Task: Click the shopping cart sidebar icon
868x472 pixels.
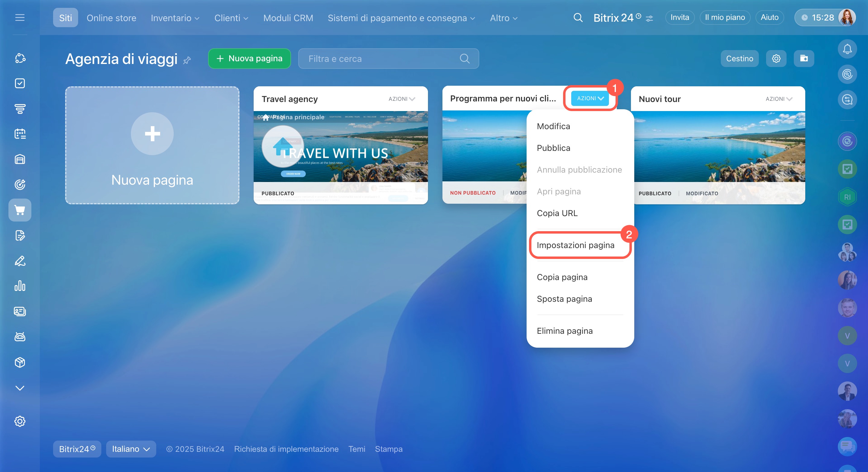Action: tap(20, 210)
